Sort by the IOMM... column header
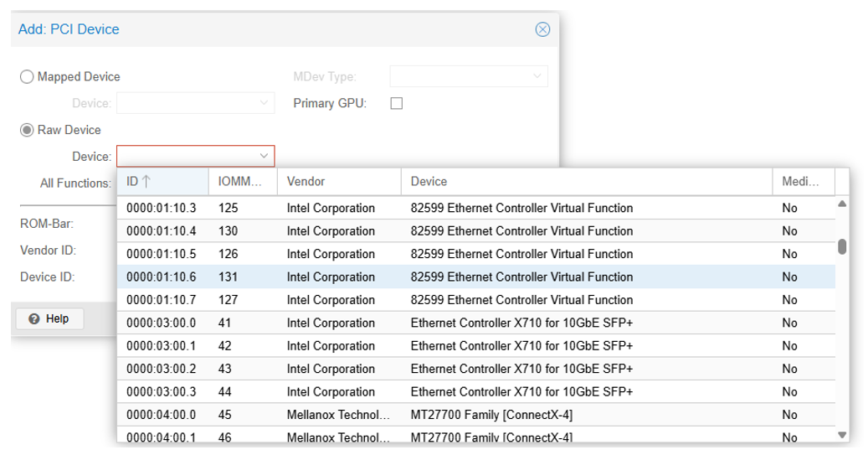The image size is (868, 455). click(243, 182)
